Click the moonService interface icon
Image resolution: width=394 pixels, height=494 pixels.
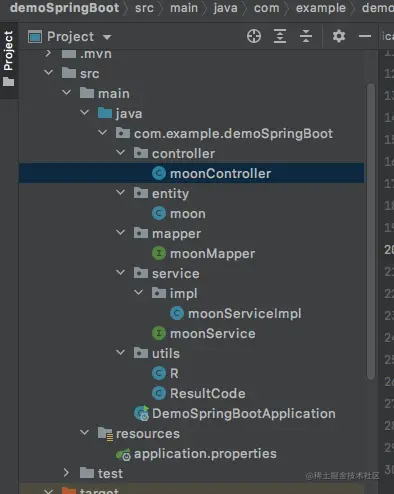[x=159, y=333]
